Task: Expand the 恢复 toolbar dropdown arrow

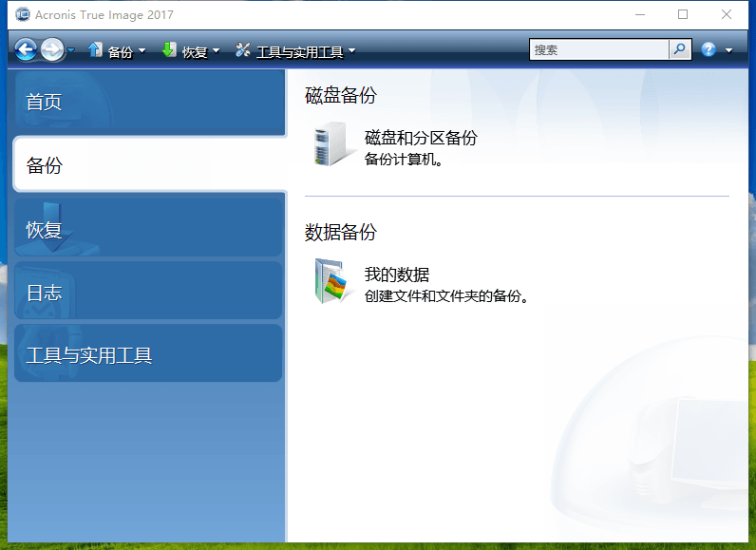Action: click(x=216, y=50)
